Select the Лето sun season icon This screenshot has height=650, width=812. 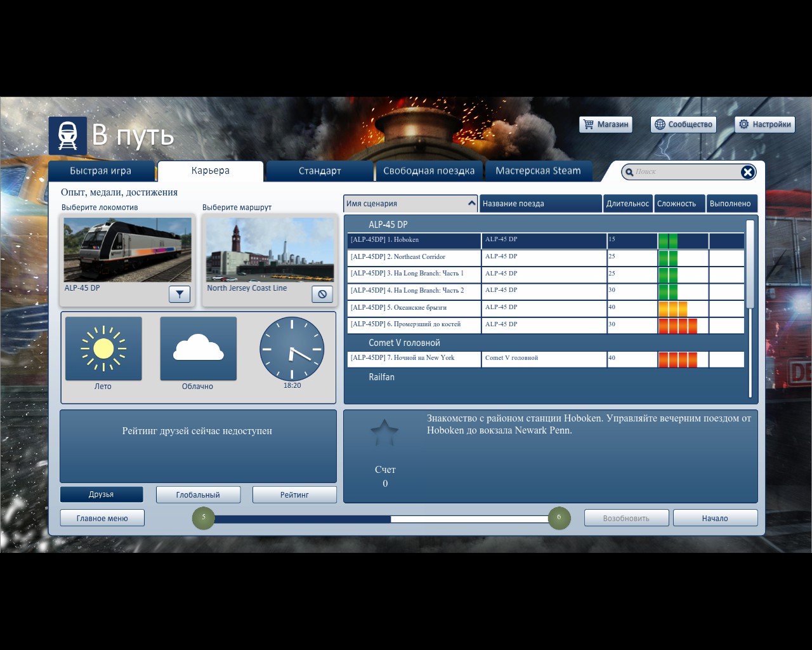tap(103, 348)
